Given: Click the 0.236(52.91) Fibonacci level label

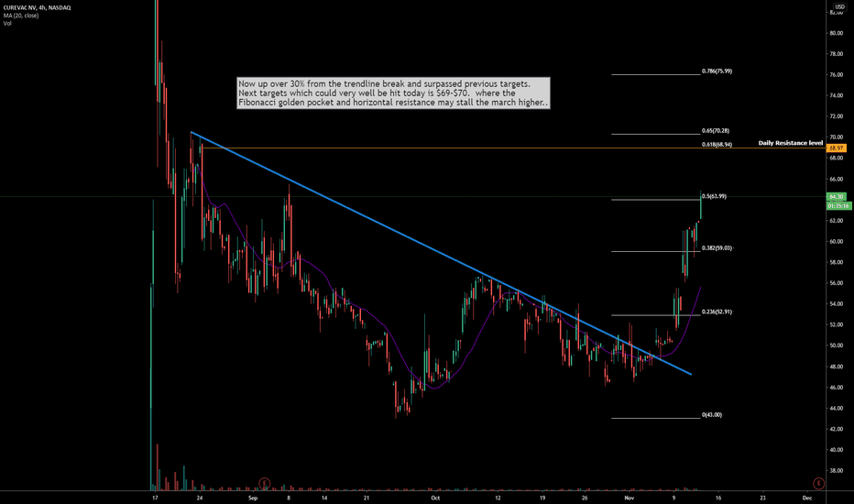Looking at the screenshot, I should [717, 312].
